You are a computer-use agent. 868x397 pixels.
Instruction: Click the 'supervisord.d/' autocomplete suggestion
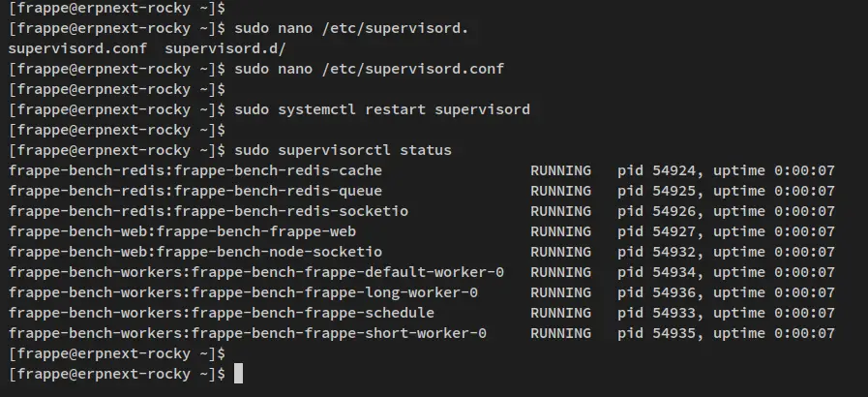[225, 48]
